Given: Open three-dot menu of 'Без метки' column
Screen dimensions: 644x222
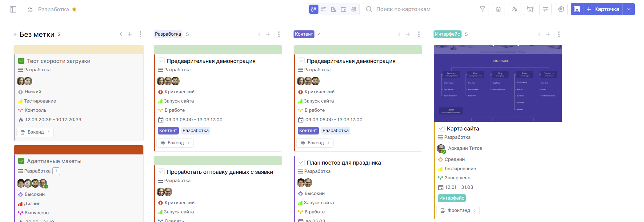Looking at the screenshot, I should pyautogui.click(x=140, y=34).
